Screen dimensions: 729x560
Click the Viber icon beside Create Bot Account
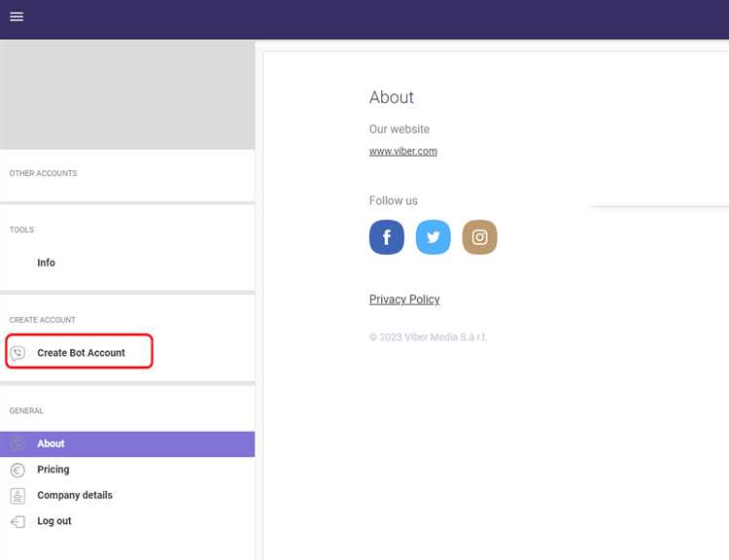[17, 353]
